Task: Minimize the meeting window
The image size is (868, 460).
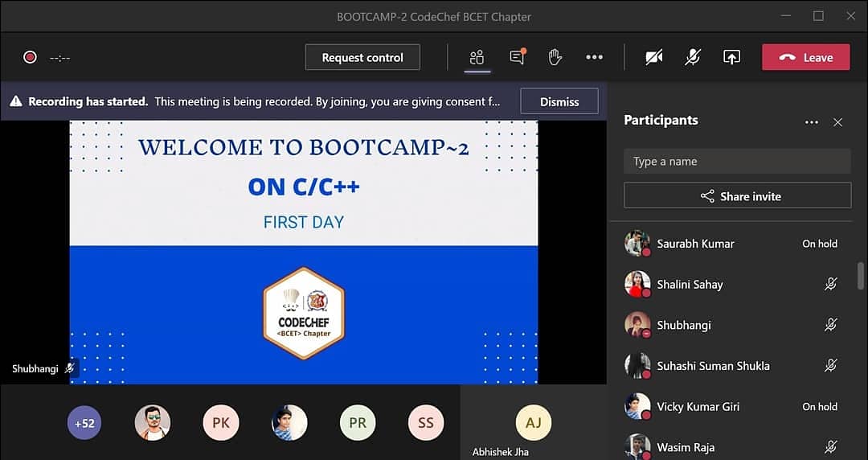Action: [x=787, y=16]
